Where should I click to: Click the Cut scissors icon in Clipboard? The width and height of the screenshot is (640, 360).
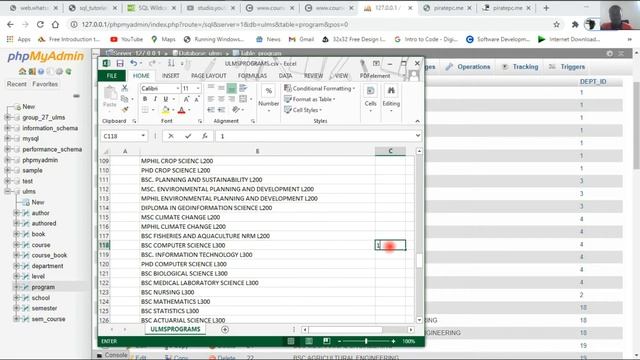[124, 88]
